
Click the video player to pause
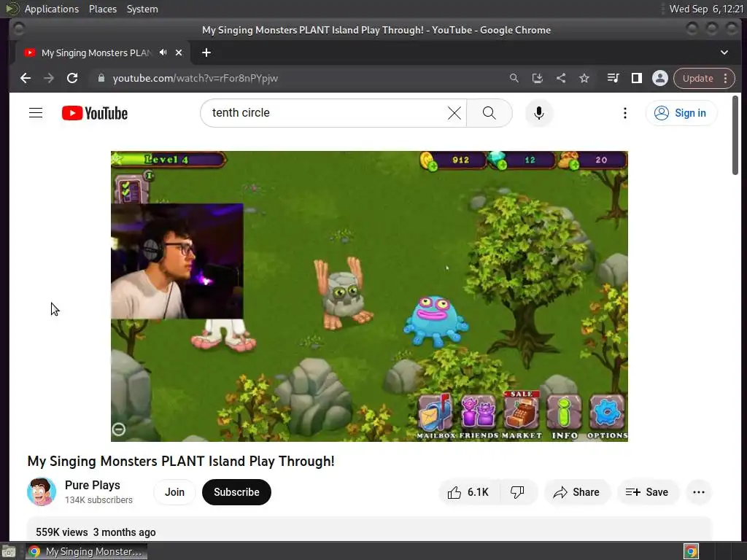coord(369,296)
